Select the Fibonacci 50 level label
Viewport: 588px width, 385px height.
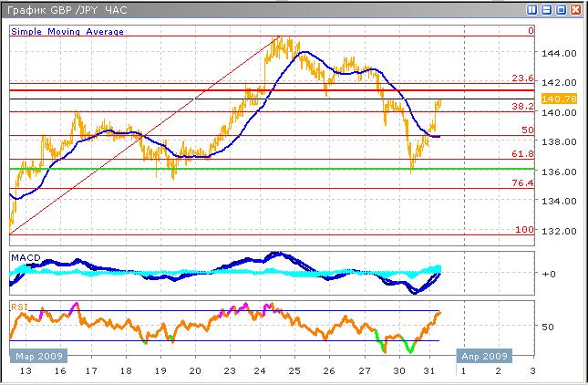[x=527, y=130]
